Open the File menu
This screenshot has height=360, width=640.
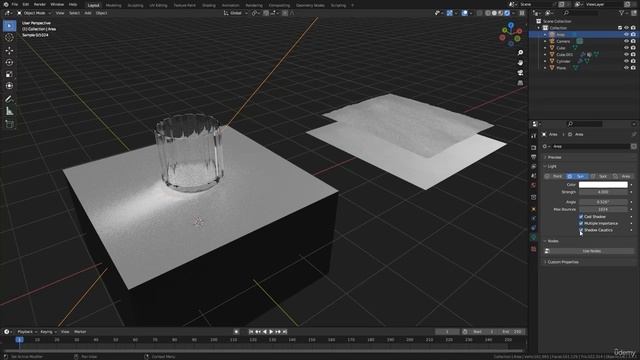point(15,4)
